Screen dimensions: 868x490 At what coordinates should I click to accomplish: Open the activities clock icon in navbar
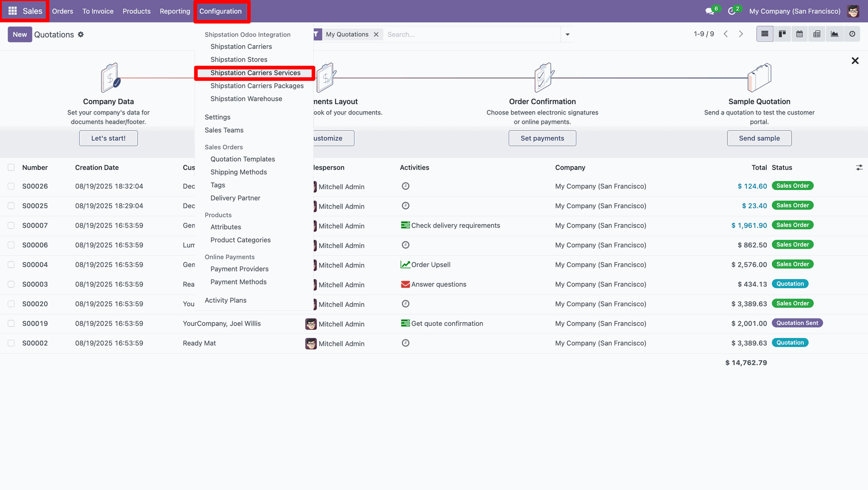point(732,11)
